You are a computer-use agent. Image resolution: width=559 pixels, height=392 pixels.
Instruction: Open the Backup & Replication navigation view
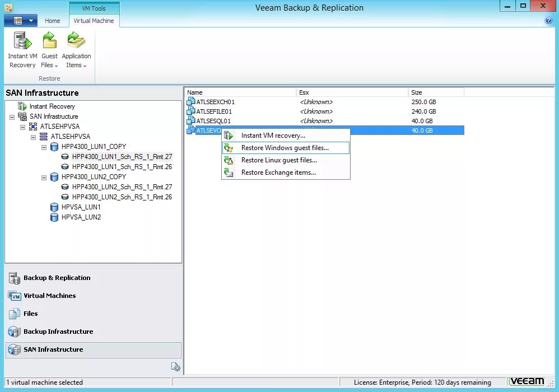94,278
